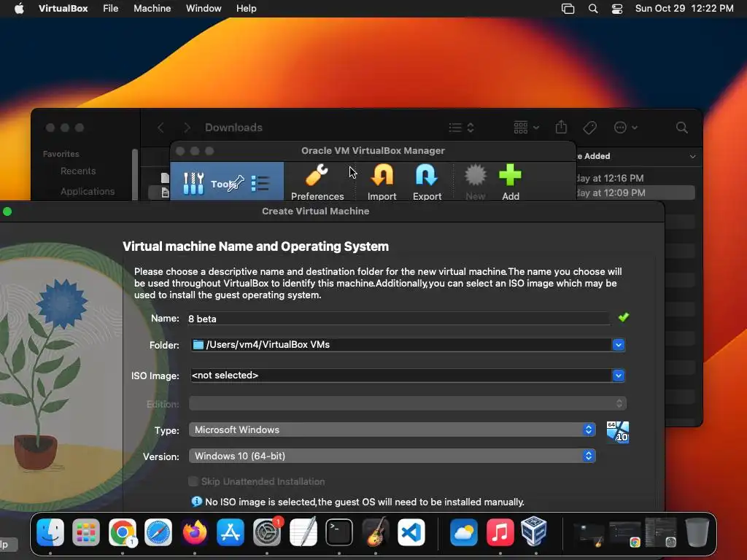Viewport: 747px width, 560px height.
Task: Toggle the Date Added column sort chevron
Action: tap(692, 156)
